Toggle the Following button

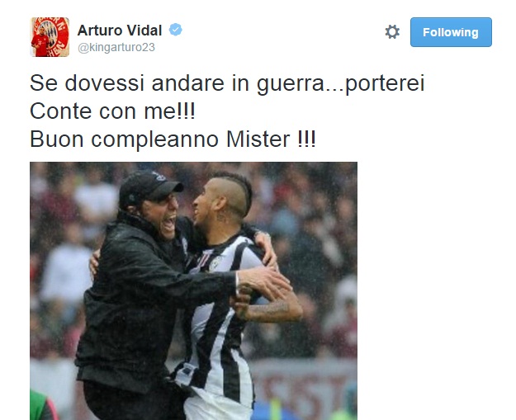[451, 32]
